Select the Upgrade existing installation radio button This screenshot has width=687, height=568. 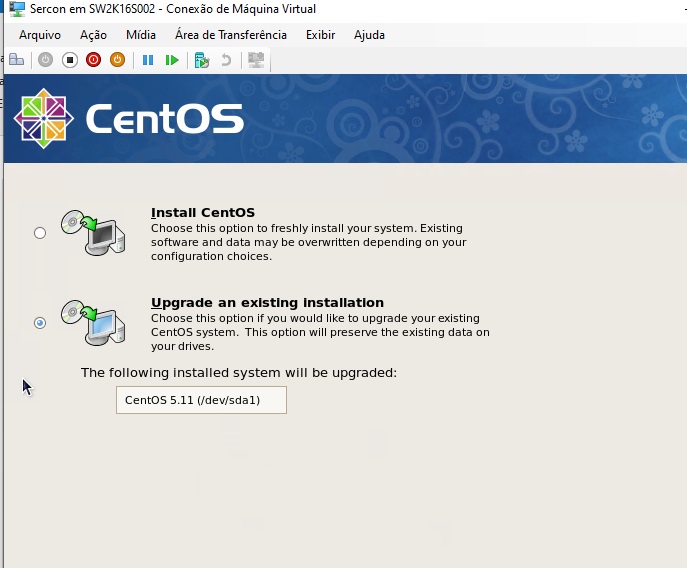[x=40, y=323]
